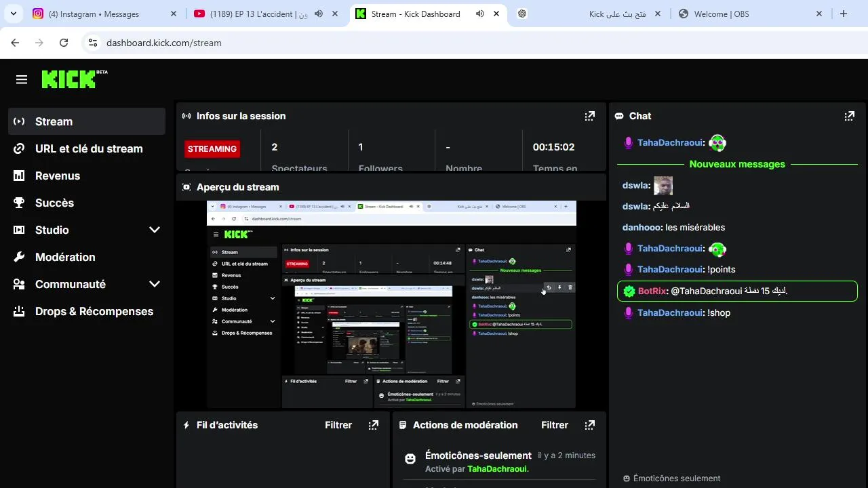Click the Revenus chart icon
868x488 pixels.
click(x=19, y=176)
